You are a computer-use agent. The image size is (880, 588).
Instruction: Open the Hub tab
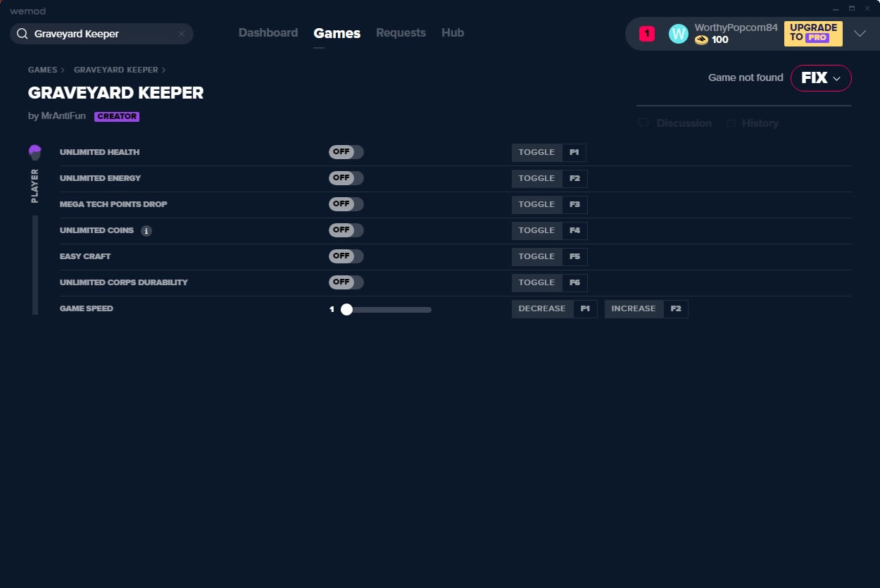[452, 33]
